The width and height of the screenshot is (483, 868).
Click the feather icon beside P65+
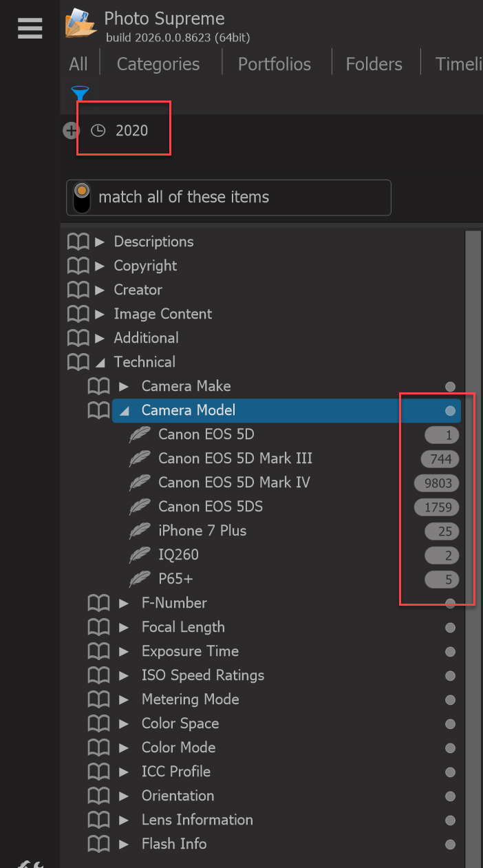(140, 579)
